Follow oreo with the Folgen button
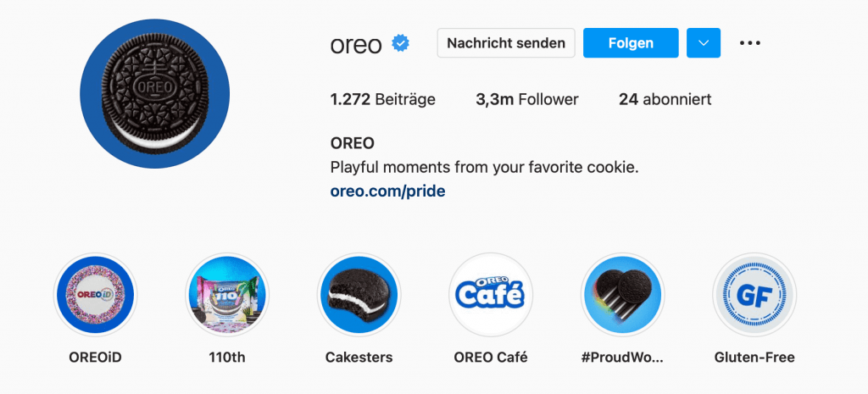The height and width of the screenshot is (394, 868). click(631, 42)
